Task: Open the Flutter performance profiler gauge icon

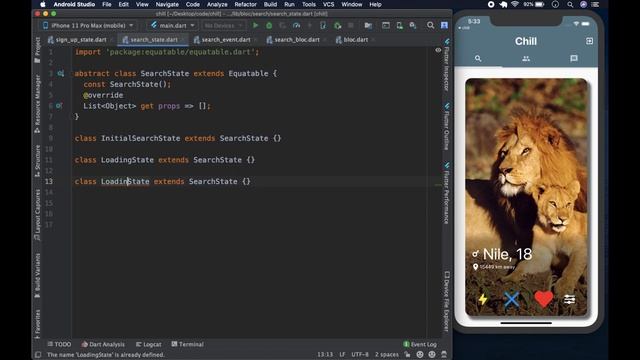Action: point(296,25)
